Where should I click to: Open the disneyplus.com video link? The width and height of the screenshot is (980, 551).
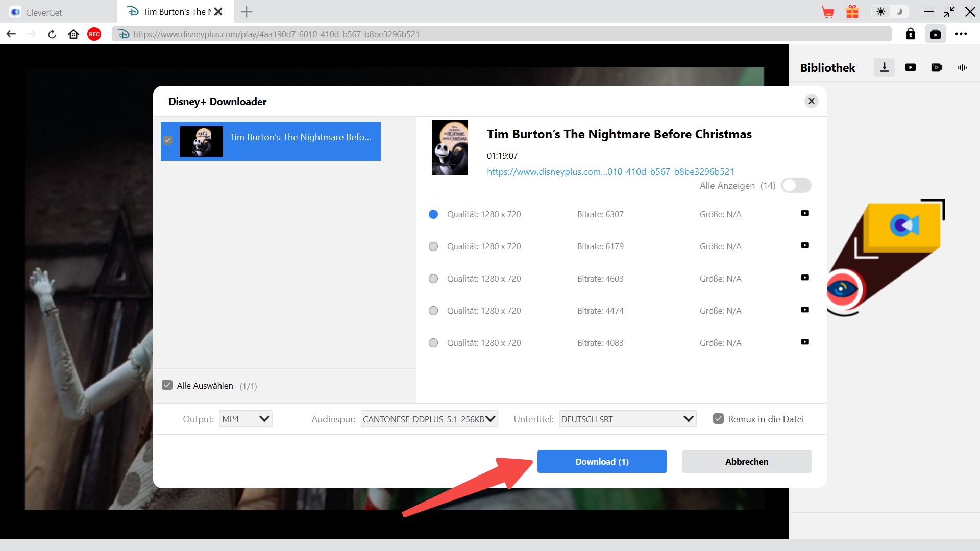(610, 172)
